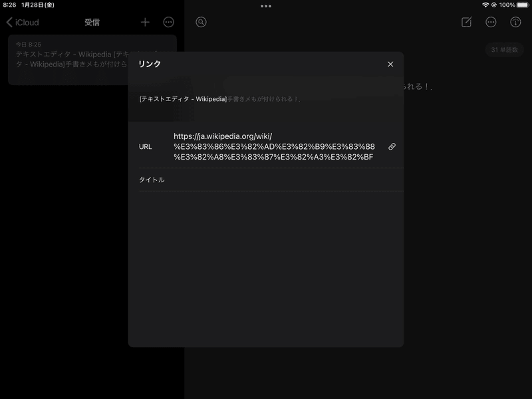Image resolution: width=532 pixels, height=399 pixels.
Task: Tap the リンク dialog heading
Action: 150,64
